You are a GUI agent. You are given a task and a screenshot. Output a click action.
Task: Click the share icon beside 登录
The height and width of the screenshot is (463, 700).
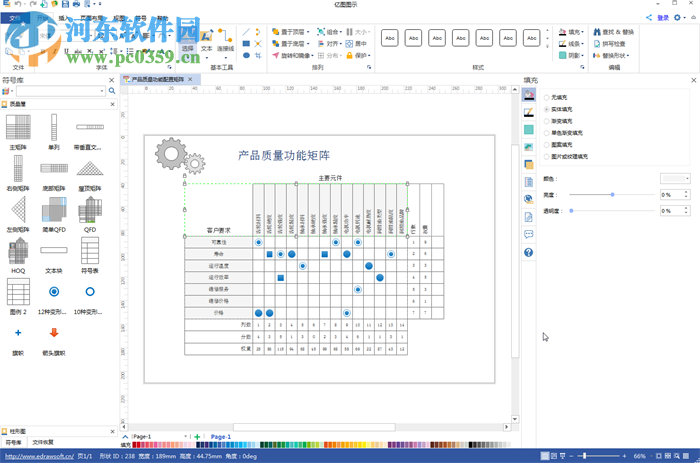point(649,17)
